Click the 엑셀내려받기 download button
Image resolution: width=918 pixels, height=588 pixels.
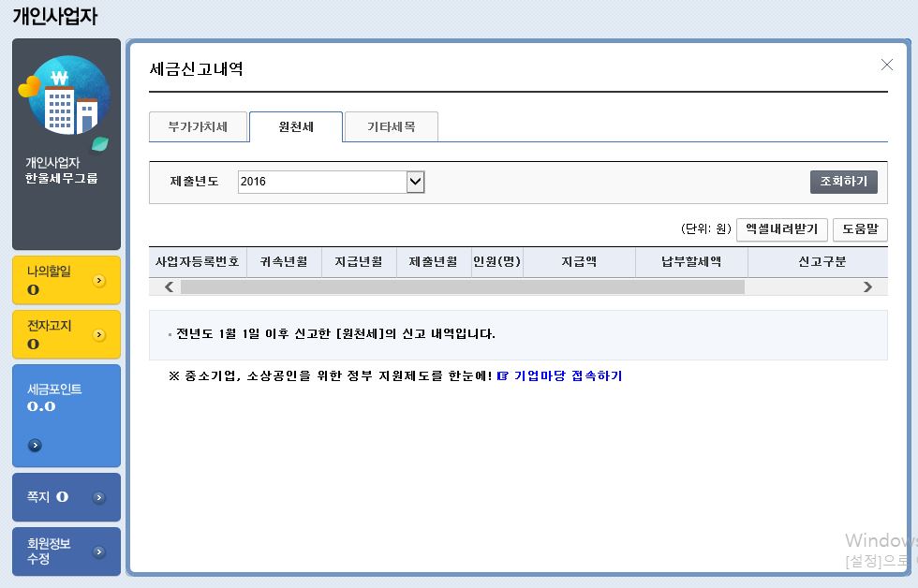coord(782,229)
